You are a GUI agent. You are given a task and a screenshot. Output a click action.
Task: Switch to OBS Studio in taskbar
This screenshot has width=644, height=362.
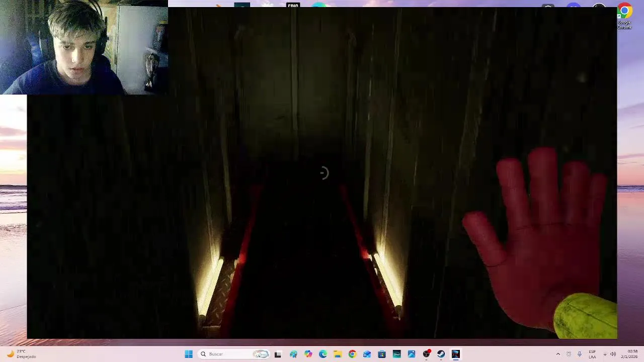(426, 354)
